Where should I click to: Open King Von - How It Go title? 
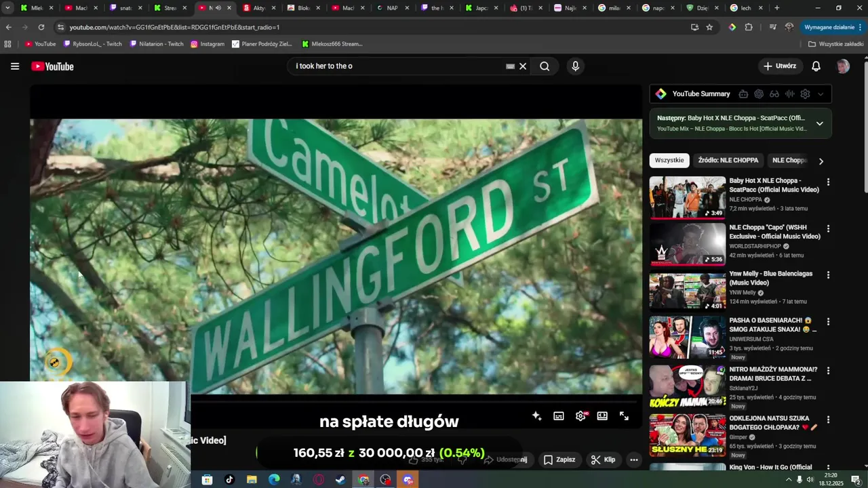(770, 467)
